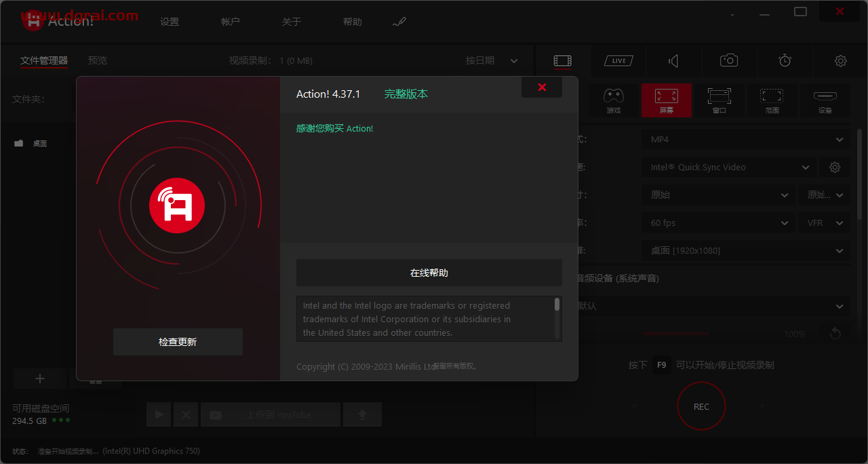Start recording with REC button

701,406
